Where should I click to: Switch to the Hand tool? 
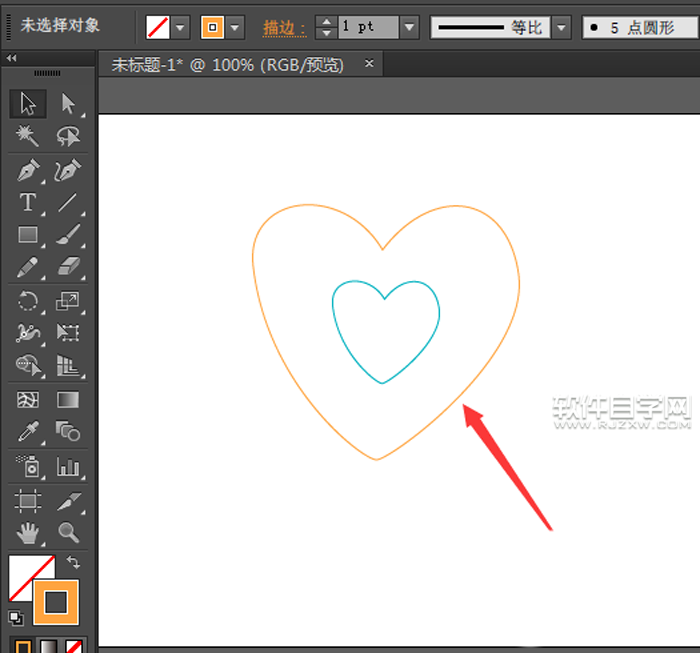[x=28, y=532]
